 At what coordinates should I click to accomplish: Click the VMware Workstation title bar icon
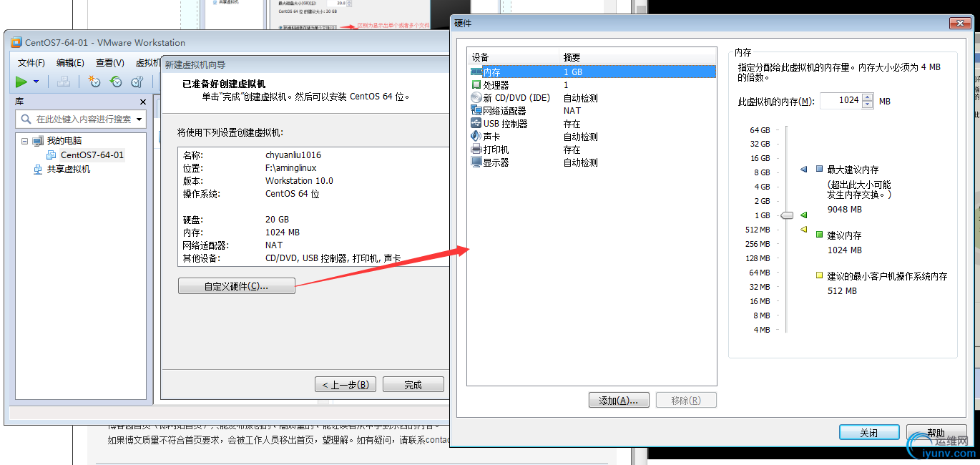[16, 42]
